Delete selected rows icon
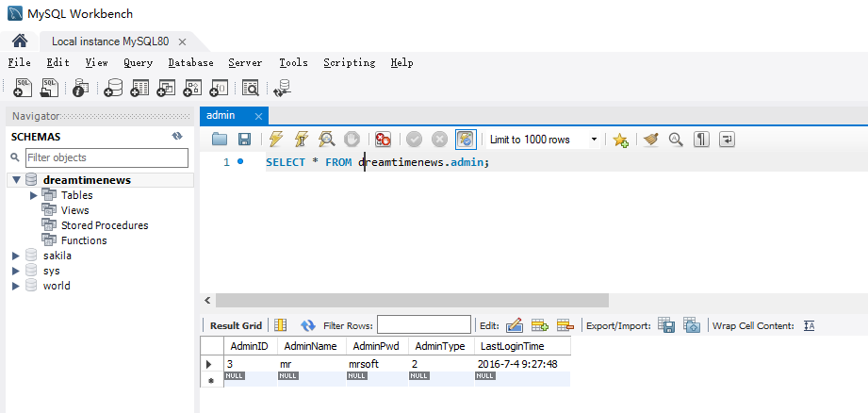Viewport: 868px width, 413px height. click(565, 325)
